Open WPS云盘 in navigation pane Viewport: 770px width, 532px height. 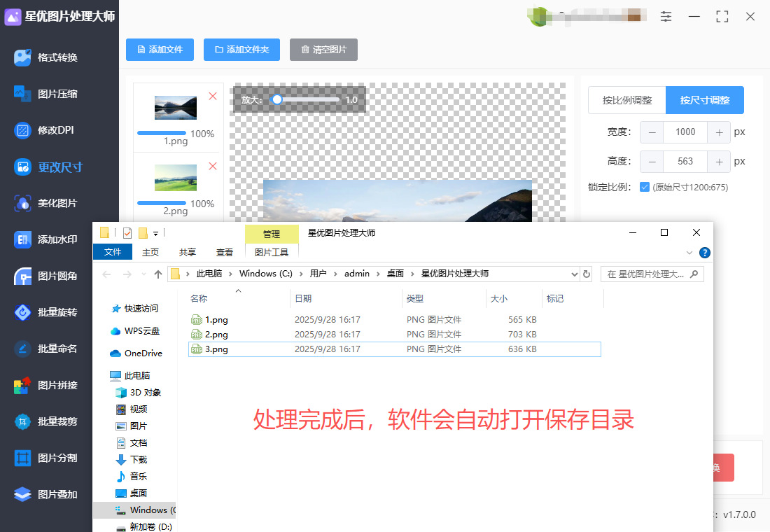pos(136,331)
